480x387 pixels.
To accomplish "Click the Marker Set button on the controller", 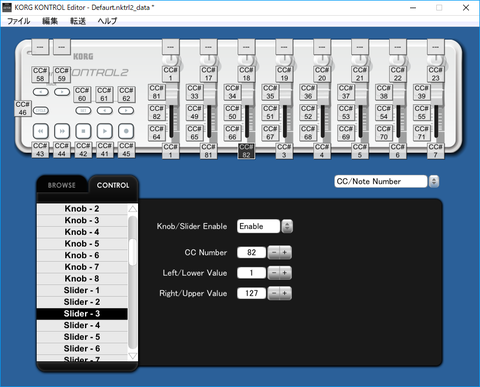I will pyautogui.click(x=83, y=110).
